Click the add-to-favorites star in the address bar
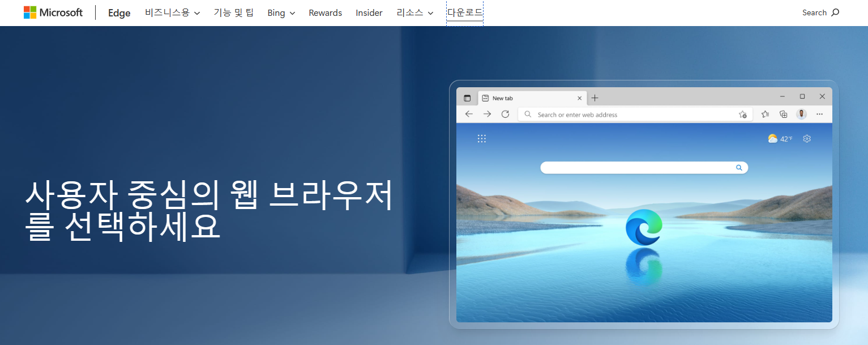Screen dimensions: 868x345 pos(743,114)
